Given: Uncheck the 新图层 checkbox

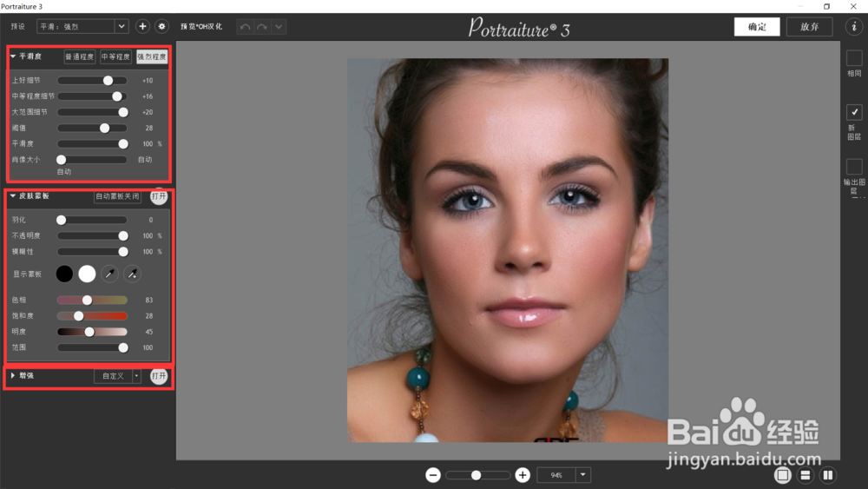Looking at the screenshot, I should [854, 112].
